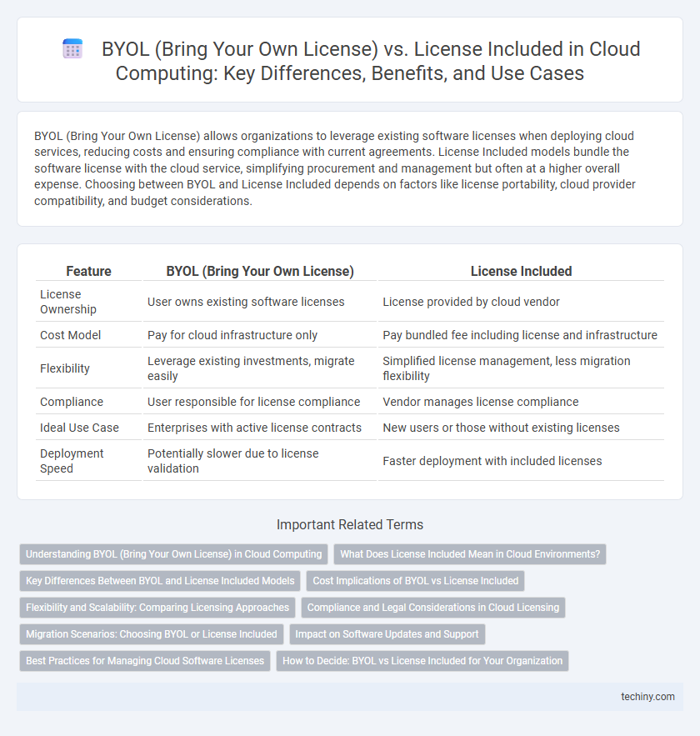Click the 'Feature' column header
Screen dimensions: 700x736
88,271
